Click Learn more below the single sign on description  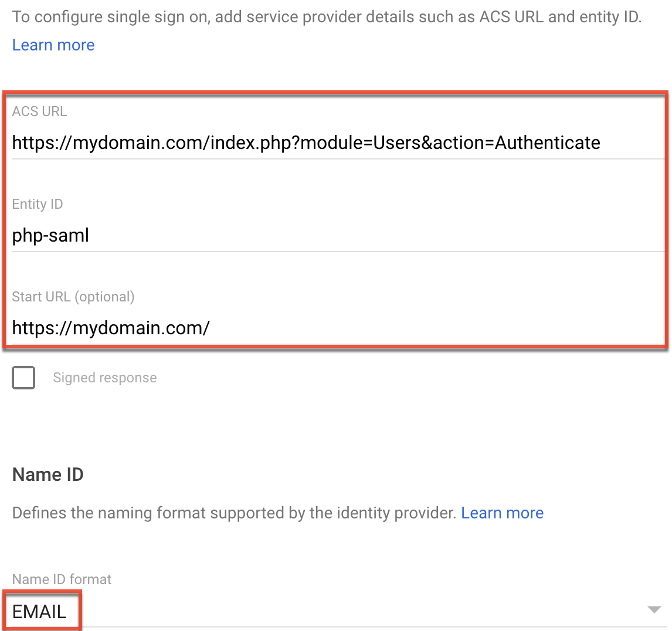(x=53, y=45)
